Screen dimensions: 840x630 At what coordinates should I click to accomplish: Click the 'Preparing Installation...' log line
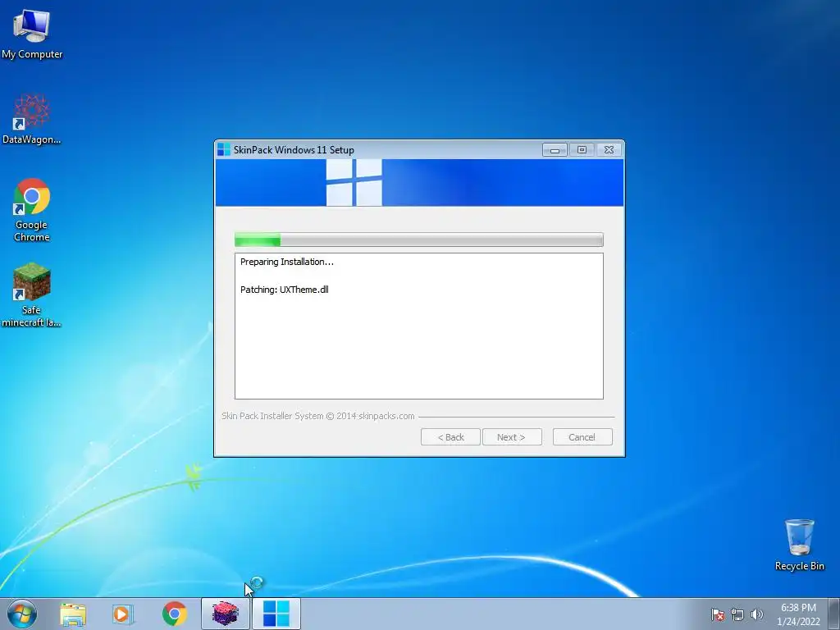pos(286,262)
